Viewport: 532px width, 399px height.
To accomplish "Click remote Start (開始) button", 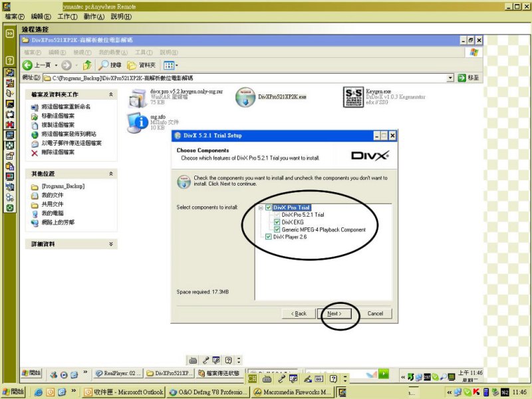I will (31, 373).
